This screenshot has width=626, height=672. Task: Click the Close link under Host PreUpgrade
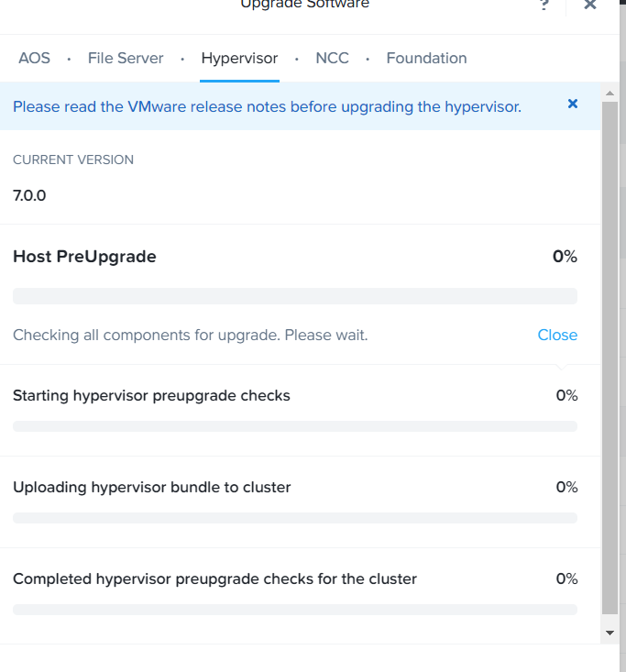pos(557,335)
